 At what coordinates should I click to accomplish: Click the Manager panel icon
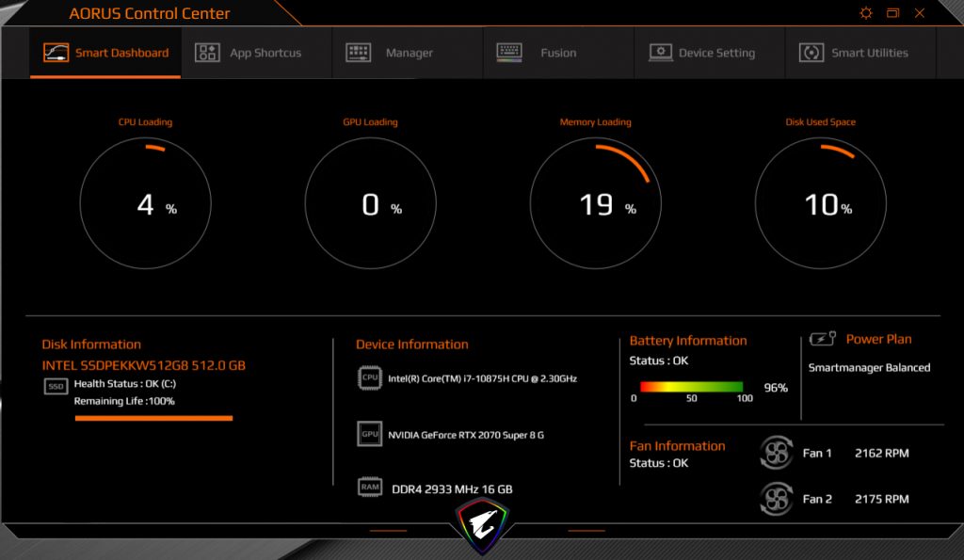point(359,53)
